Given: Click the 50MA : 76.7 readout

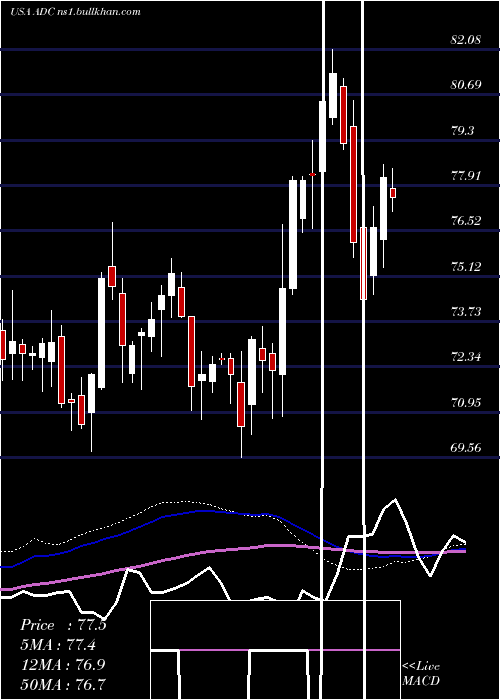Looking at the screenshot, I should click(x=63, y=684).
